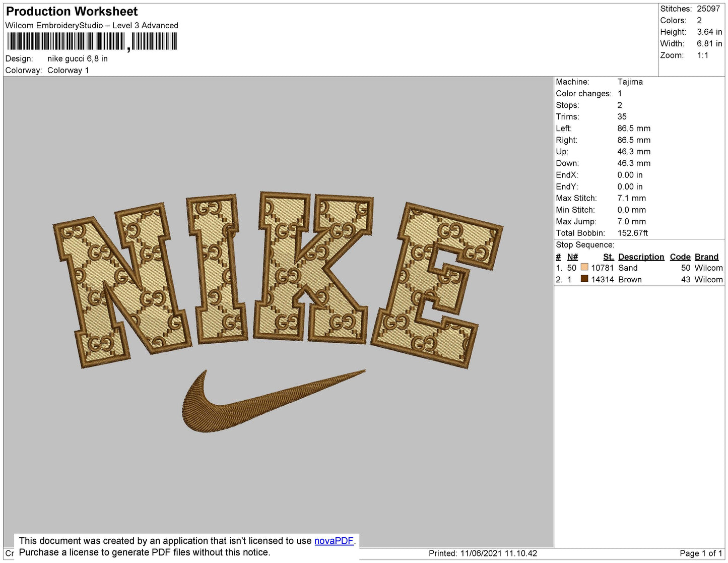Image resolution: width=728 pixels, height=563 pixels.
Task: Select the design name 'nike gucci 6,8 in'
Action: [78, 58]
